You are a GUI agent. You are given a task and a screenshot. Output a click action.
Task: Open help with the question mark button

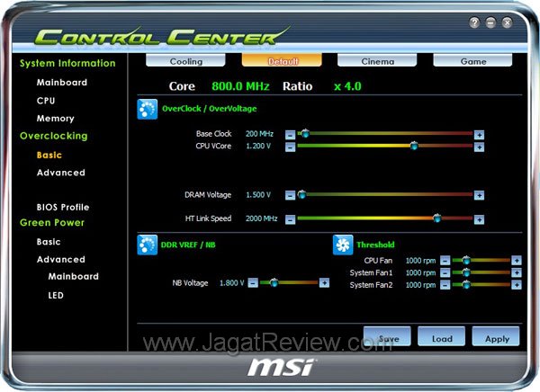tap(474, 22)
